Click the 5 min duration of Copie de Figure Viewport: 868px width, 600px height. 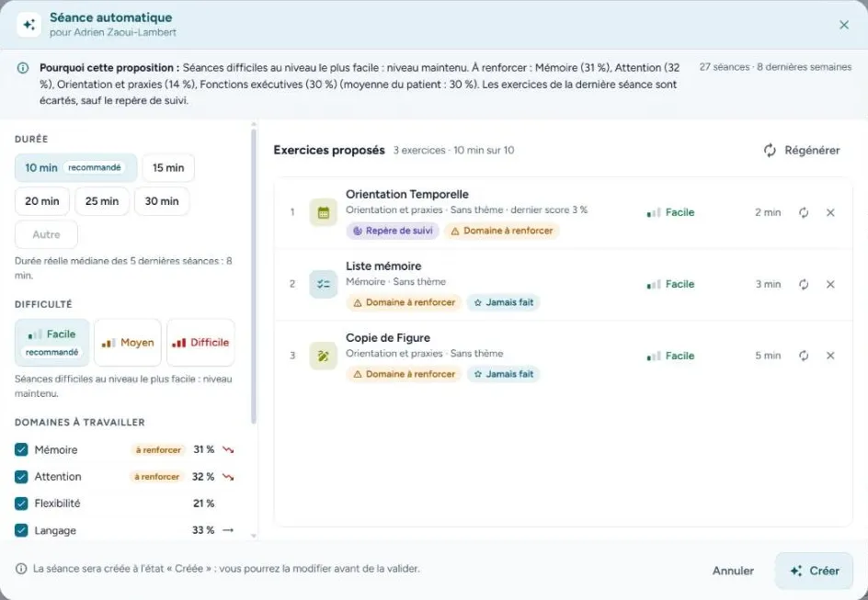768,356
